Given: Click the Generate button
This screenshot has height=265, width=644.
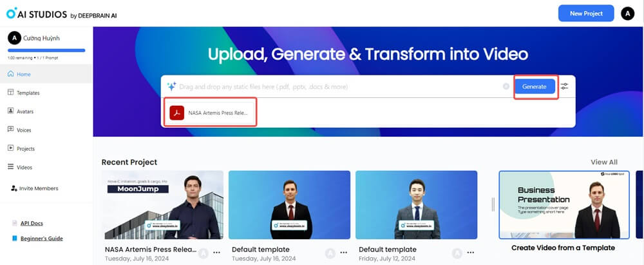Looking at the screenshot, I should [535, 86].
